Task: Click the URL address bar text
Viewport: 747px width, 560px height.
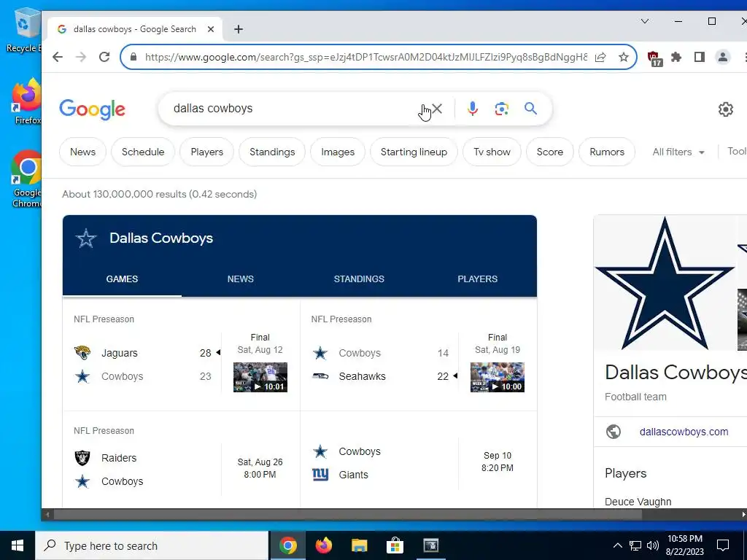Action: (x=366, y=57)
